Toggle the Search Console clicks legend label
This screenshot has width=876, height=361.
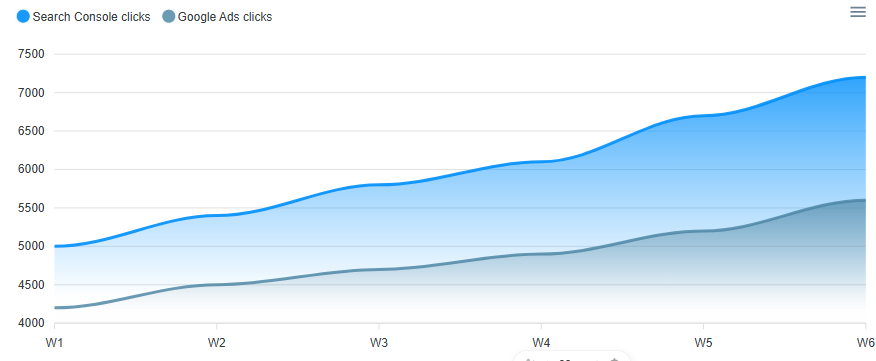(x=92, y=17)
